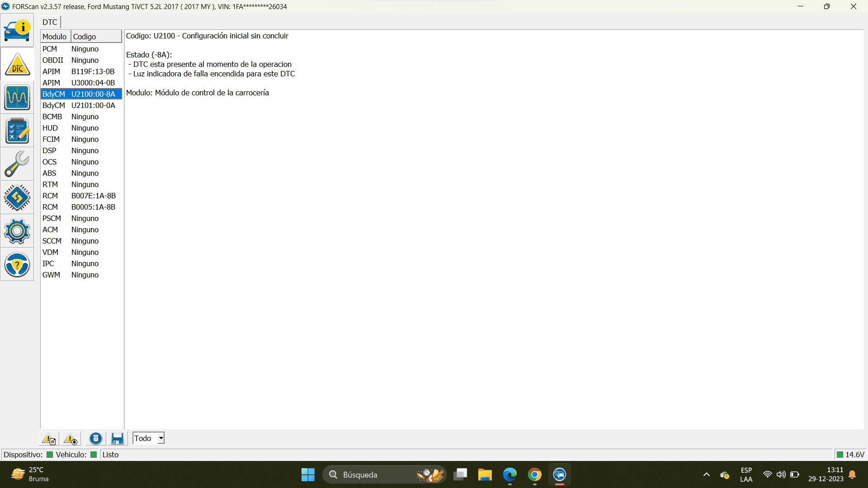This screenshot has width=868, height=488.
Task: Select the VDM Ninguno row
Action: click(x=81, y=252)
